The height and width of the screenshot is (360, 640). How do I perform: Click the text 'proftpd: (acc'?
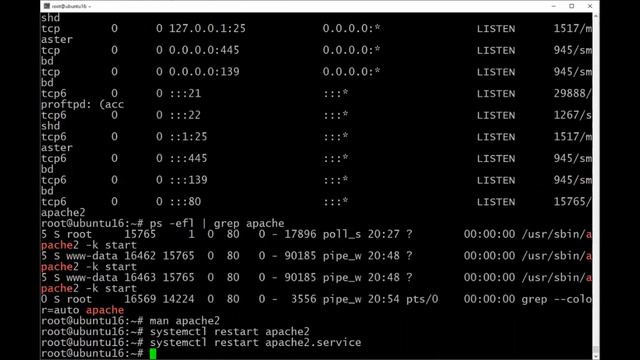[x=82, y=104]
